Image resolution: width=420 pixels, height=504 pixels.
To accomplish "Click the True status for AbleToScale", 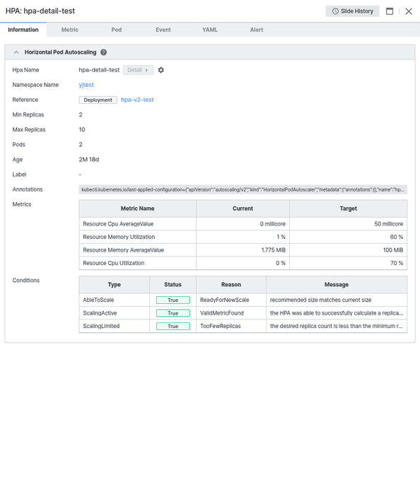I will tap(173, 300).
